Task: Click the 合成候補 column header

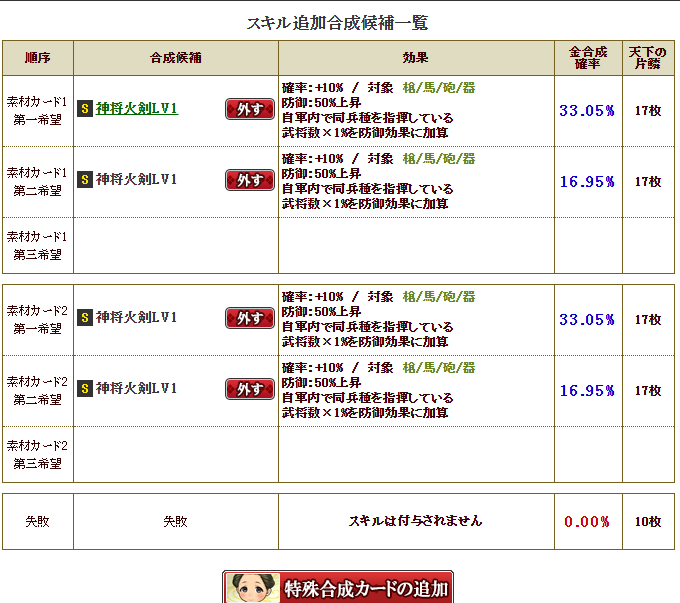Action: [x=176, y=58]
